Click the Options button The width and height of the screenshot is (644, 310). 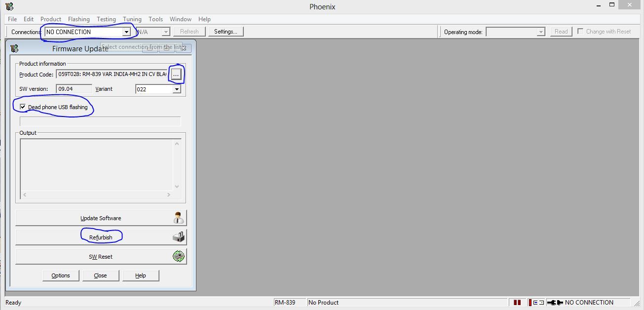[61, 275]
